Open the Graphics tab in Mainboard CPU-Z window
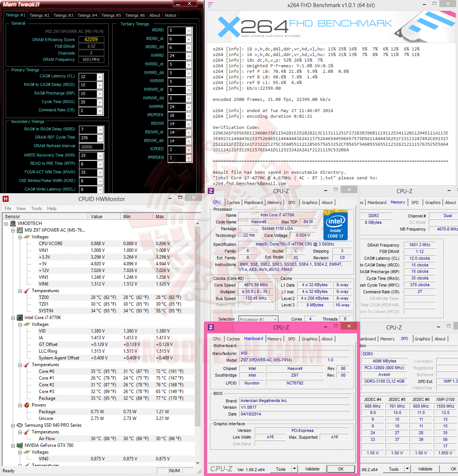Image resolution: width=458 pixels, height=476 pixels. [x=310, y=339]
